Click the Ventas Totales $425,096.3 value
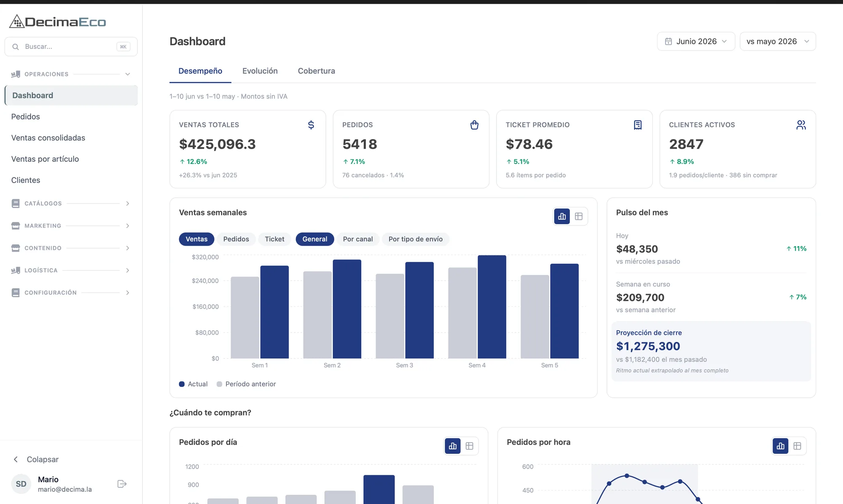Viewport: 843px width, 504px height. point(217,144)
